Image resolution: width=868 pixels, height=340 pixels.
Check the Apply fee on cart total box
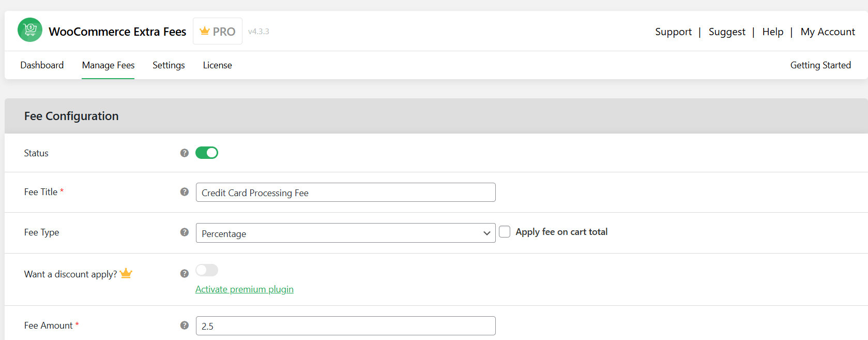[505, 232]
